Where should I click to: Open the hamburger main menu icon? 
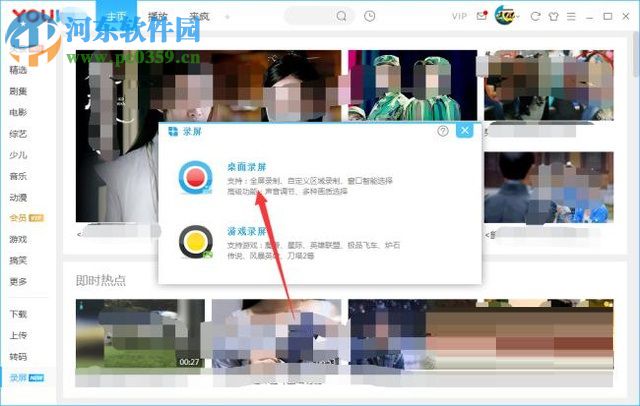pos(571,16)
